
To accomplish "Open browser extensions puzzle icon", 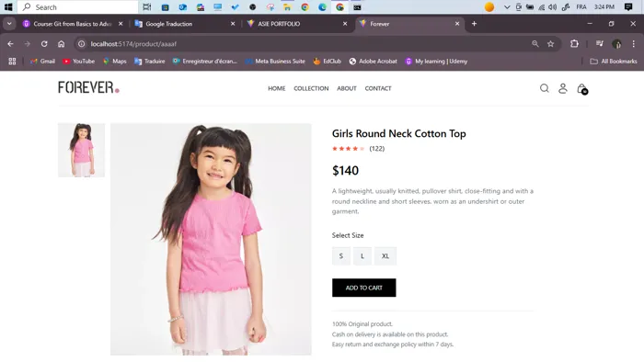I will point(574,44).
